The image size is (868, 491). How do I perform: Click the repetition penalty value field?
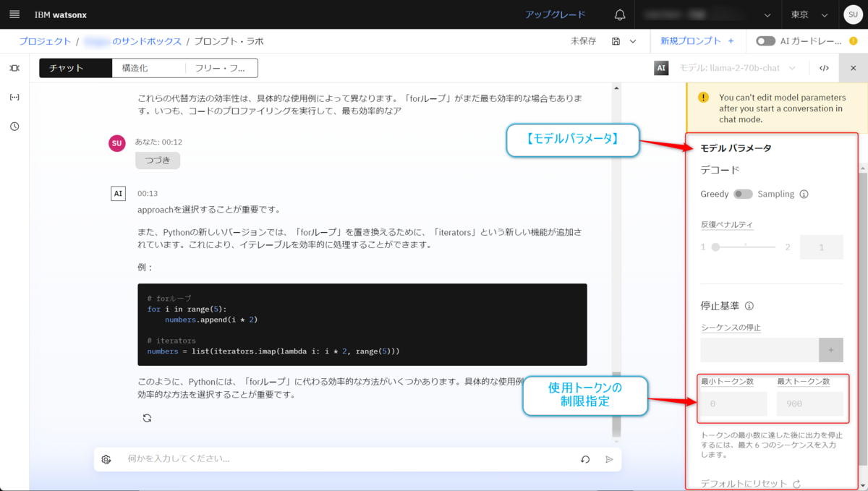pyautogui.click(x=821, y=247)
